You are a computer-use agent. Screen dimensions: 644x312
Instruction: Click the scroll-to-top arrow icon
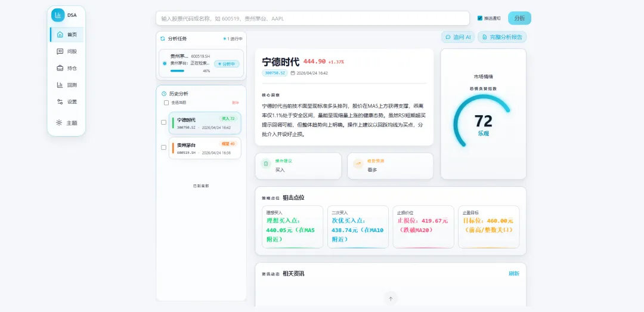coord(391,299)
